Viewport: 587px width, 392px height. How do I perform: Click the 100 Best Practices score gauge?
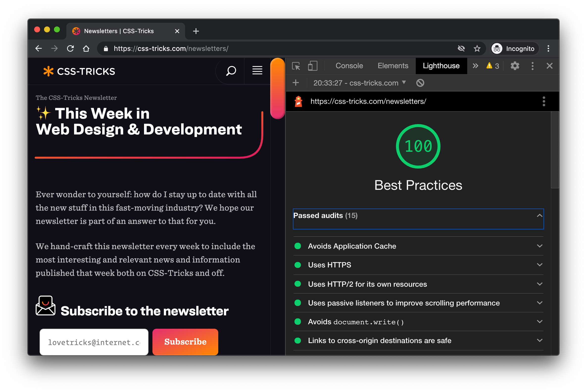click(x=418, y=146)
